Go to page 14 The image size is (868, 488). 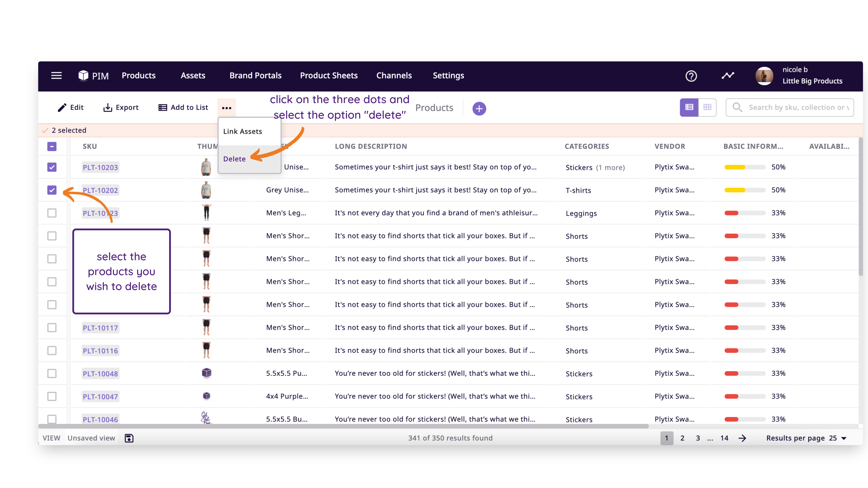(x=724, y=438)
